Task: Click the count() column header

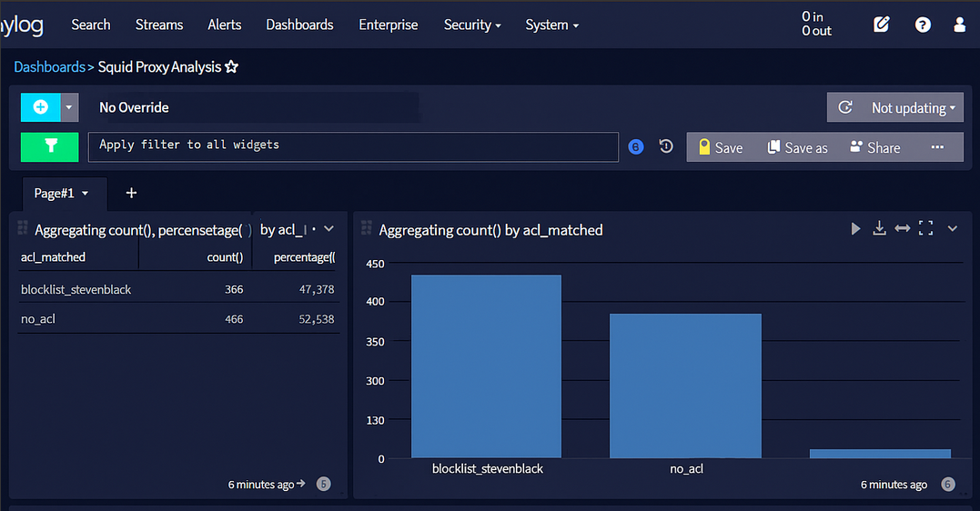Action: click(x=225, y=257)
